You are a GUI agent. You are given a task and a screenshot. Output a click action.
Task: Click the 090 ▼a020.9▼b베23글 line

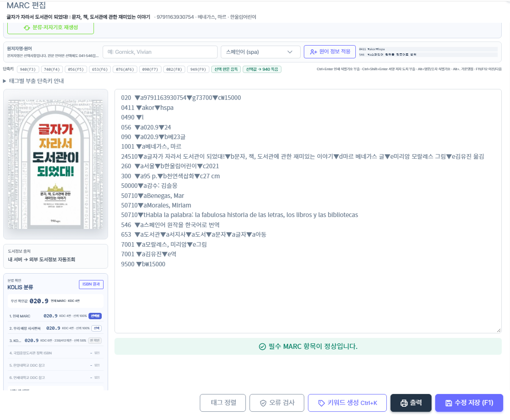153,137
